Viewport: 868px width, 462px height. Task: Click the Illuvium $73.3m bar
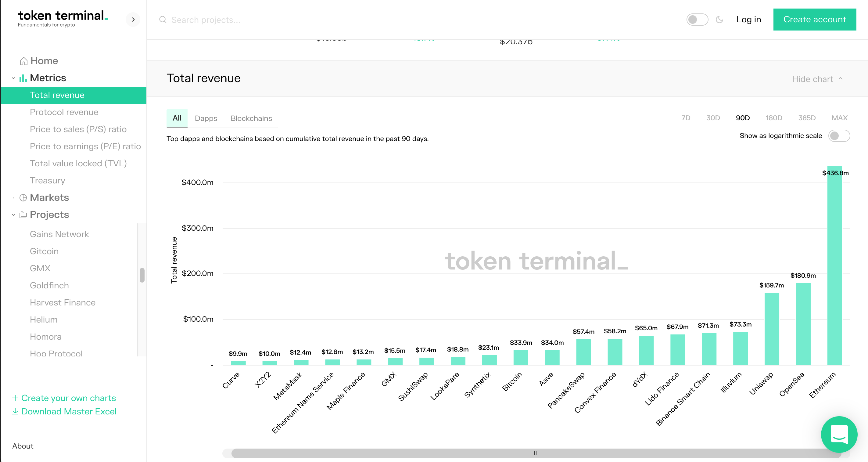(x=740, y=349)
